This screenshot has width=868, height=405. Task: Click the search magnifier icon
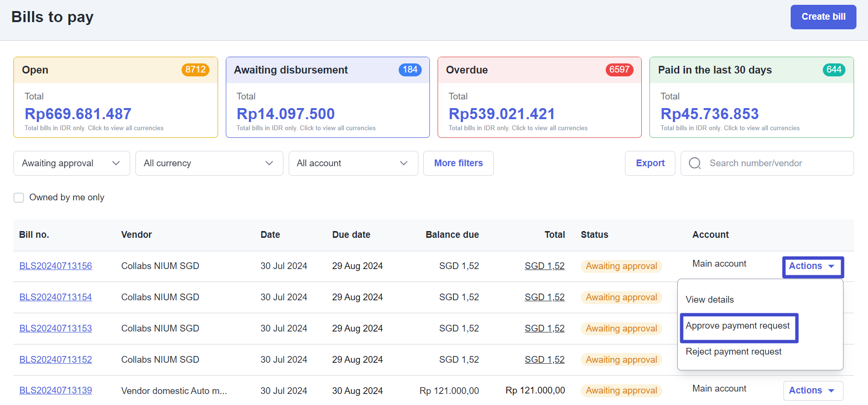coord(695,163)
